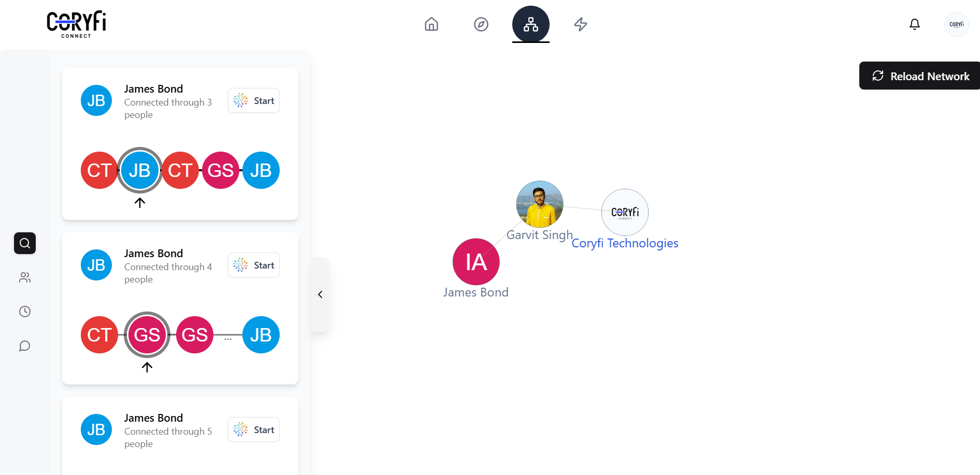Start the path connected through 3 people
This screenshot has width=980, height=475.
pyautogui.click(x=253, y=100)
